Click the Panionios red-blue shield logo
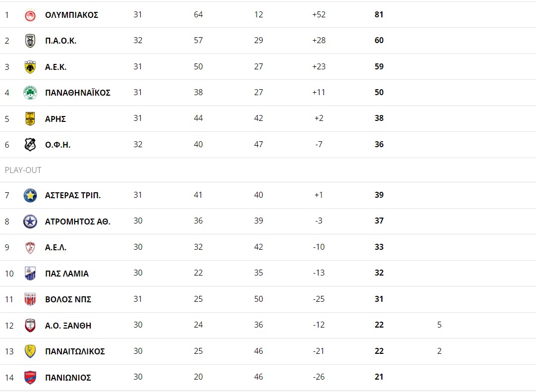This screenshot has height=392, width=536. click(x=30, y=377)
